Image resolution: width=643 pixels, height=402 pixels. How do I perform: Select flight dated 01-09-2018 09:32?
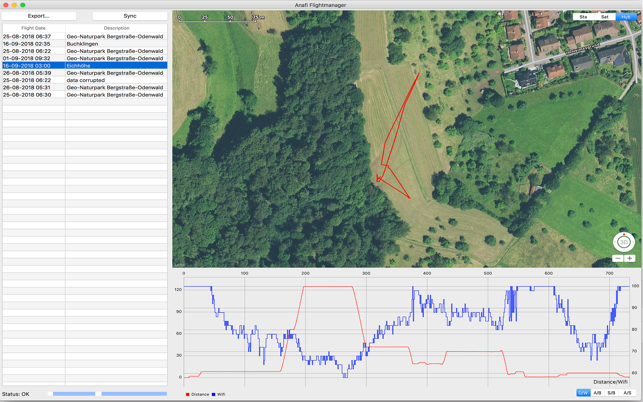click(85, 58)
